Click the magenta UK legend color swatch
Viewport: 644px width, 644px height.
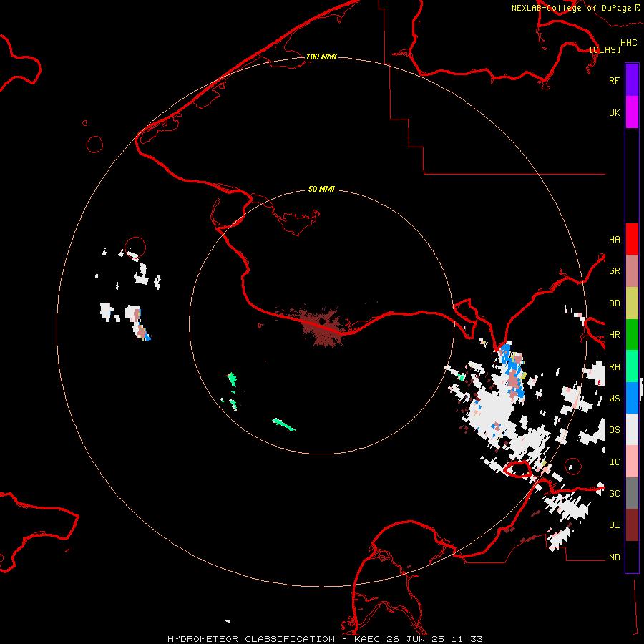point(632,112)
